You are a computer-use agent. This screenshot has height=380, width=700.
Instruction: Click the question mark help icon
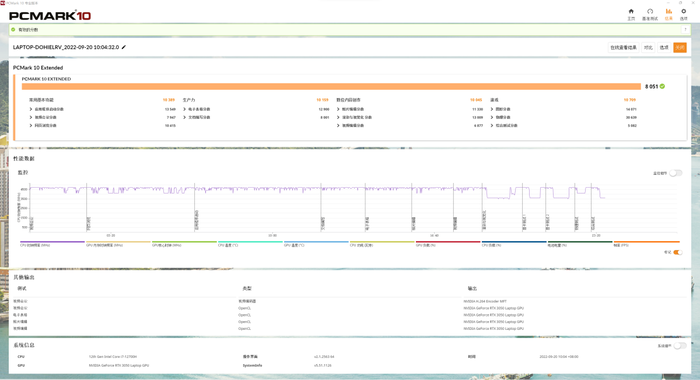click(685, 29)
